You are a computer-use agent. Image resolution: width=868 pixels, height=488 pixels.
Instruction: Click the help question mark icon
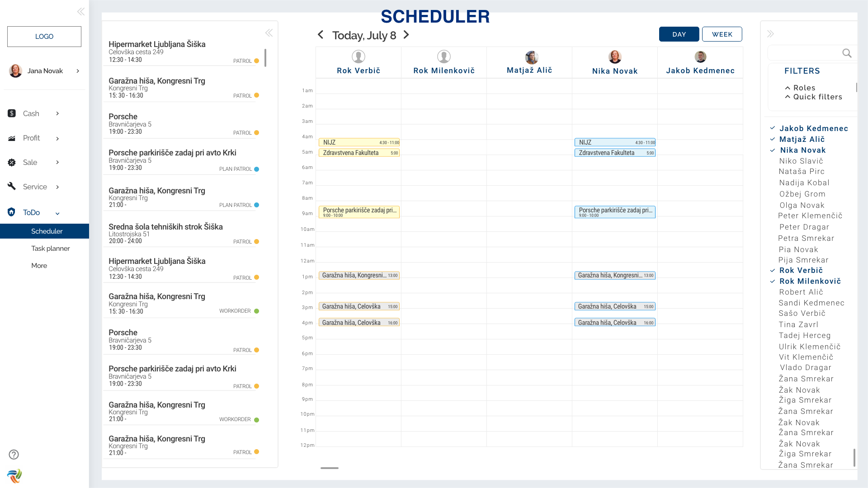tap(13, 455)
